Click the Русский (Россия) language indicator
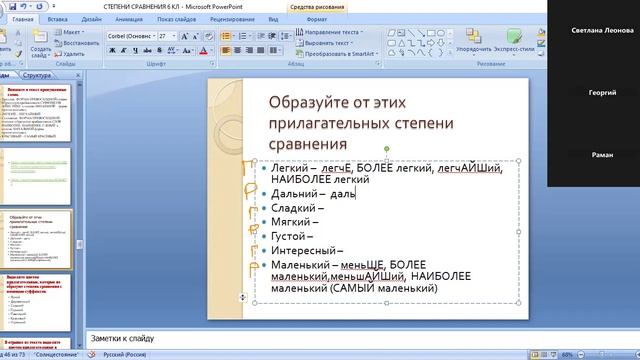Image resolution: width=640 pixels, height=360 pixels. 124,355
